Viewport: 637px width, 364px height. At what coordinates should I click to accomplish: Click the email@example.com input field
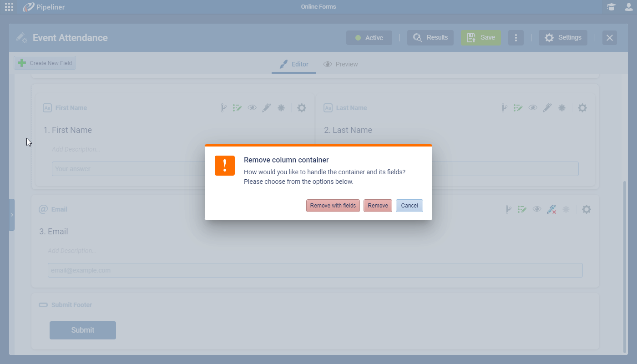click(x=315, y=270)
